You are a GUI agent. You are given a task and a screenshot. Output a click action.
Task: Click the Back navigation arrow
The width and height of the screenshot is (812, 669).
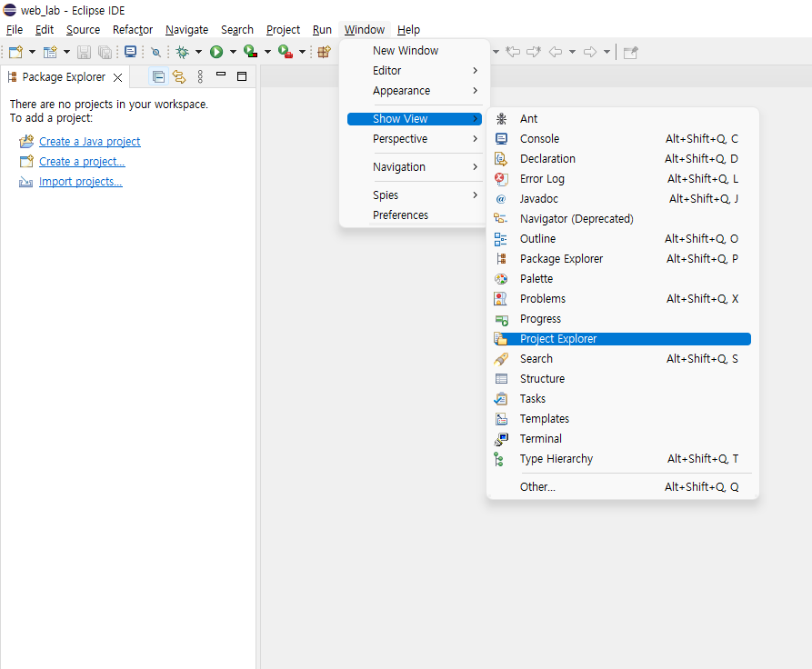[556, 52]
